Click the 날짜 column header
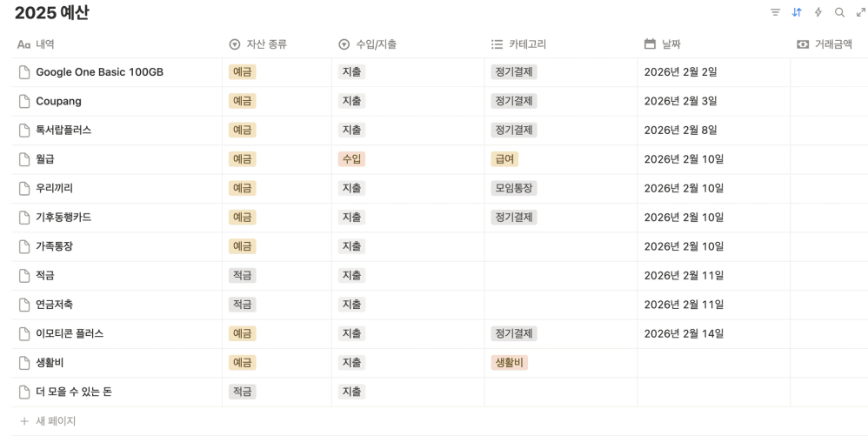The width and height of the screenshot is (868, 443). pyautogui.click(x=670, y=44)
